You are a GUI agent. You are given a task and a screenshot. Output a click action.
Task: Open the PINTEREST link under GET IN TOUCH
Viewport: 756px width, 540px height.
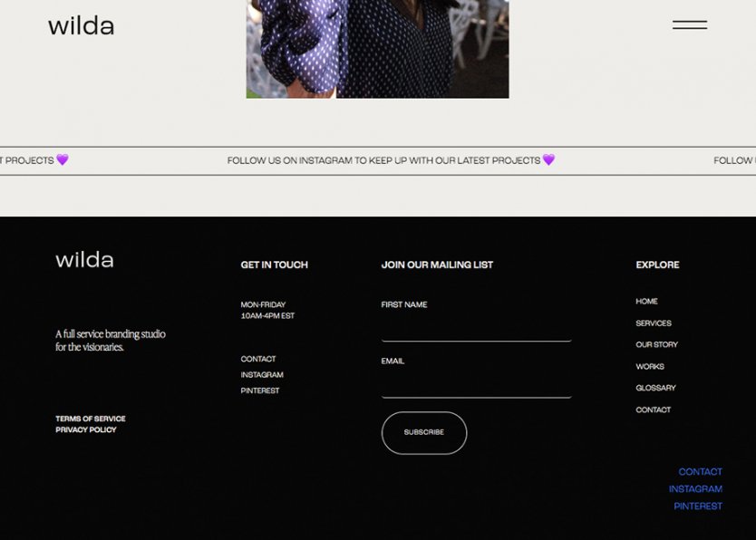tap(258, 391)
